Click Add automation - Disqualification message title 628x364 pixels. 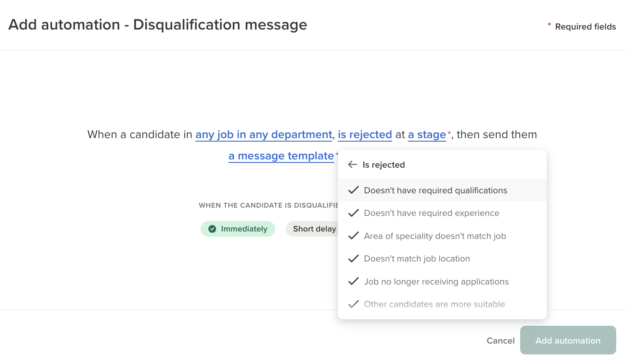tap(157, 25)
